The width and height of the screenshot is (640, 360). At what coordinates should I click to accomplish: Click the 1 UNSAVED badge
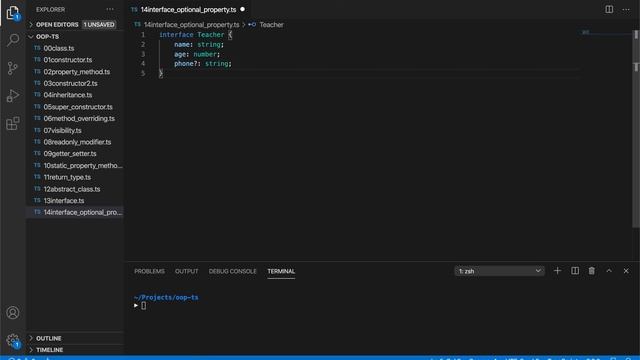(99, 24)
